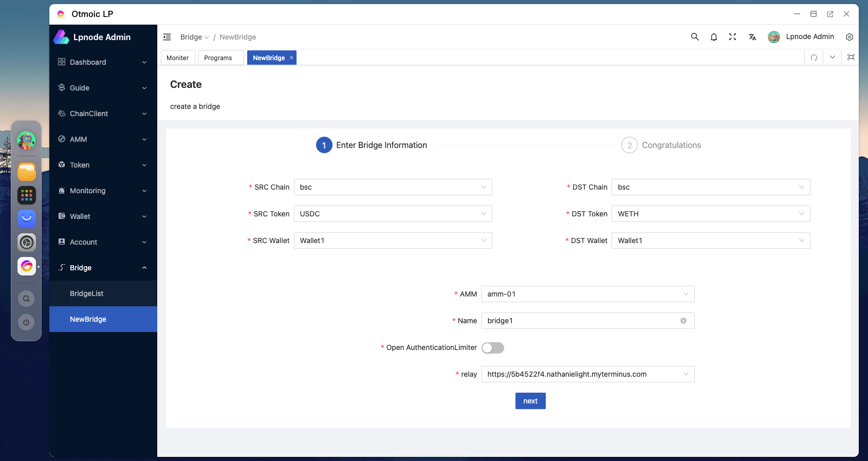Toggle fullscreen mode icon in header

point(732,37)
